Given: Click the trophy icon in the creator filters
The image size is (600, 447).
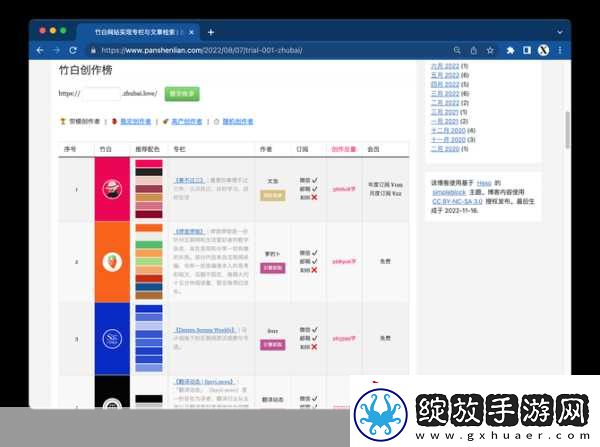Looking at the screenshot, I should pos(63,121).
